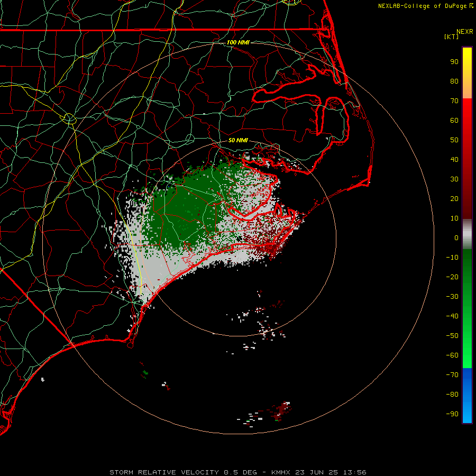Click the 0.5 DEG elevation text
The width and height of the screenshot is (476, 476).
(240, 472)
